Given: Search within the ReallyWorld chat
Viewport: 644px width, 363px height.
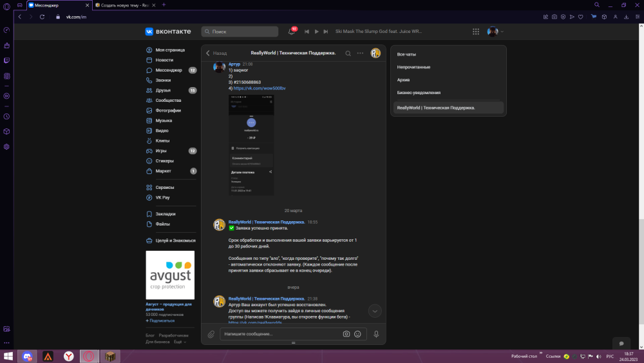Looking at the screenshot, I should 348,54.
